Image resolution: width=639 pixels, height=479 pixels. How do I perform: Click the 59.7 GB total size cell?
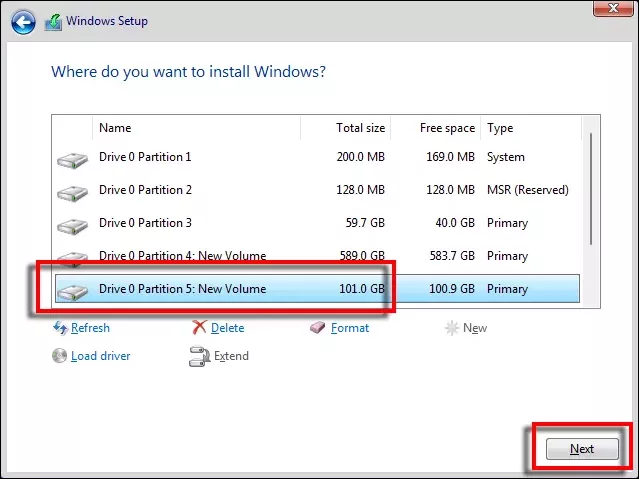click(365, 223)
